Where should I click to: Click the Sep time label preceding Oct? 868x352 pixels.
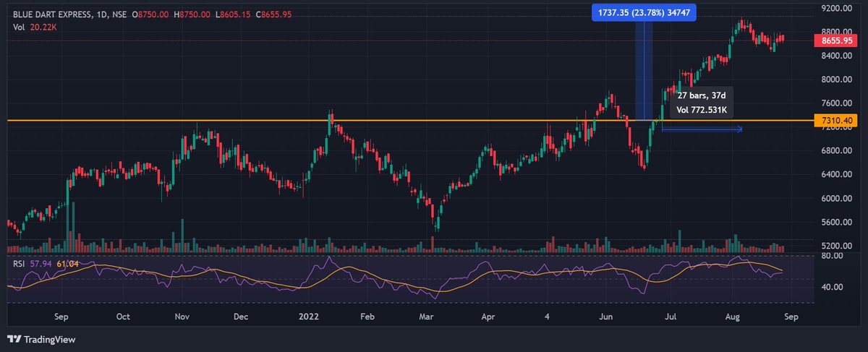pyautogui.click(x=61, y=317)
